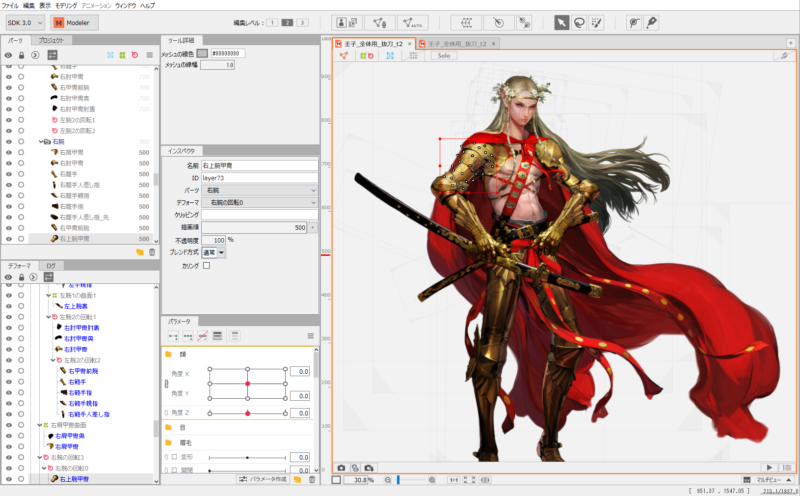Collapse 右腕の回転3 in the Deformer tree
Image resolution: width=800 pixels, height=496 pixels.
pyautogui.click(x=40, y=457)
